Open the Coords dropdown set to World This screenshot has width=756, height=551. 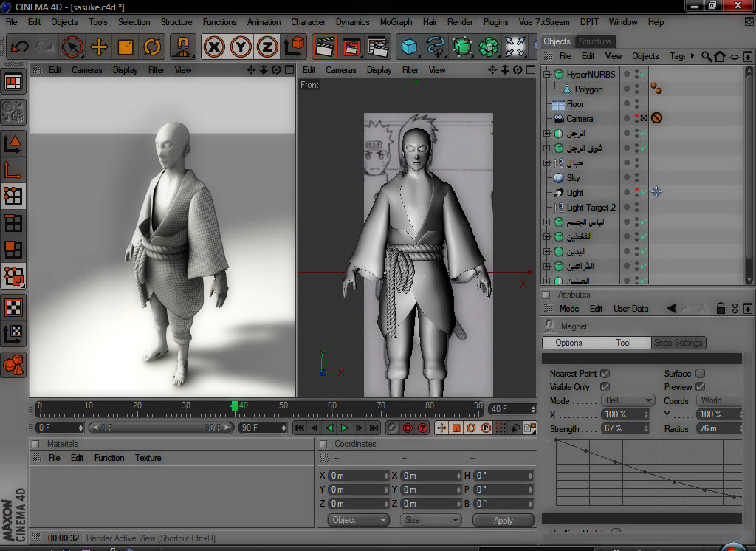coord(719,400)
